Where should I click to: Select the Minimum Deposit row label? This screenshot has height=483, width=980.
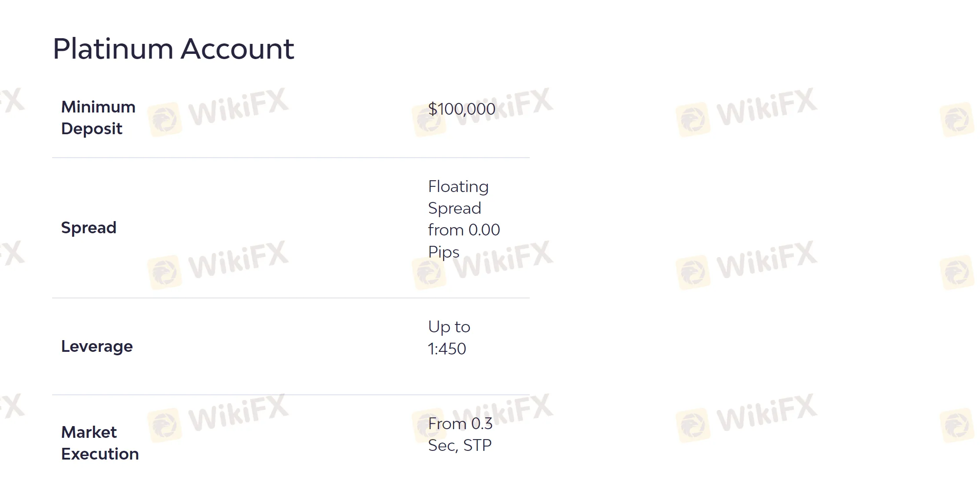coord(98,118)
